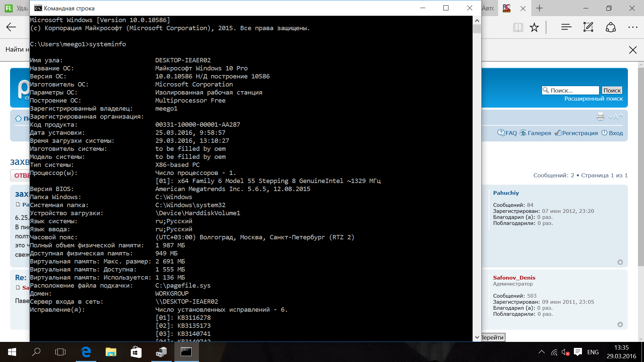Open Task View on taskbar
Screen dimensions: 644x362
(60, 352)
